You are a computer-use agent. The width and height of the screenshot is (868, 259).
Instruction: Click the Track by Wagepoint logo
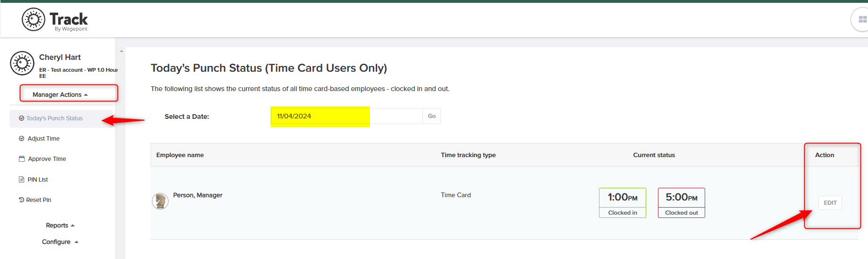[55, 20]
